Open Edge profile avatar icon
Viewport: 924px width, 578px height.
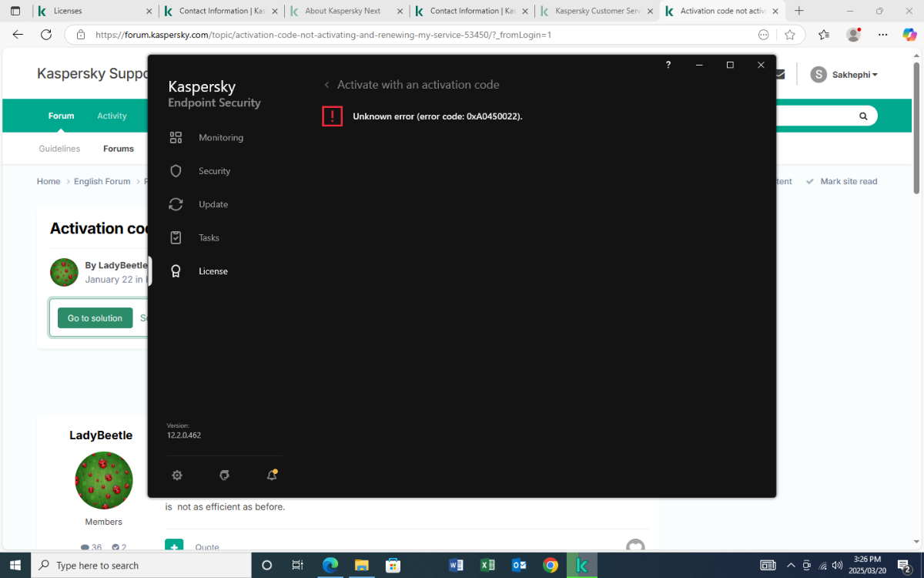(853, 35)
